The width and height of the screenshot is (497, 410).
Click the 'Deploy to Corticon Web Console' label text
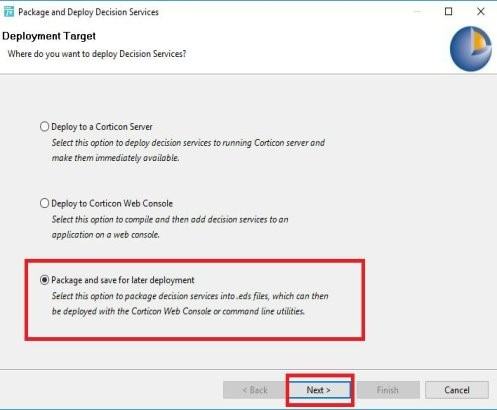tap(112, 204)
